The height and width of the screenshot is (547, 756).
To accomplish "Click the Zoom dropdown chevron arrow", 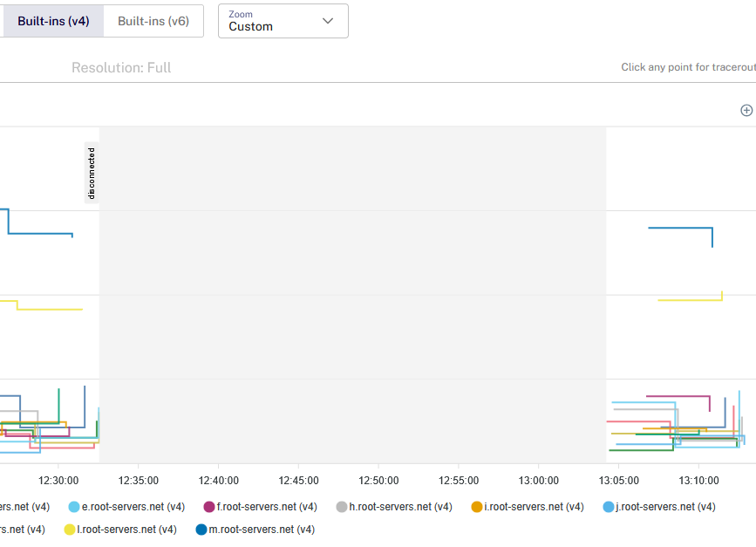I will pyautogui.click(x=328, y=21).
